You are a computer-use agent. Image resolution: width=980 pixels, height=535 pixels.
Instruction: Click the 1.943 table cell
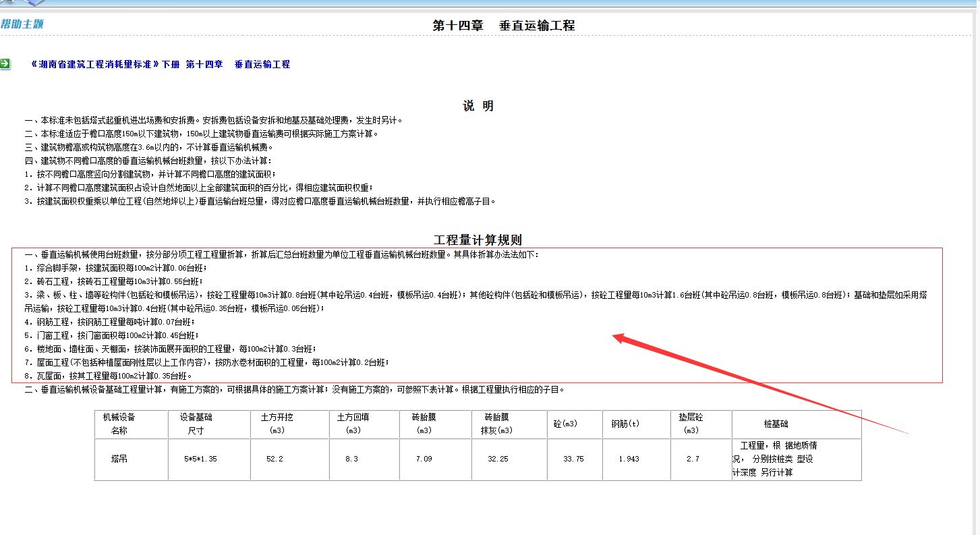click(x=637, y=459)
